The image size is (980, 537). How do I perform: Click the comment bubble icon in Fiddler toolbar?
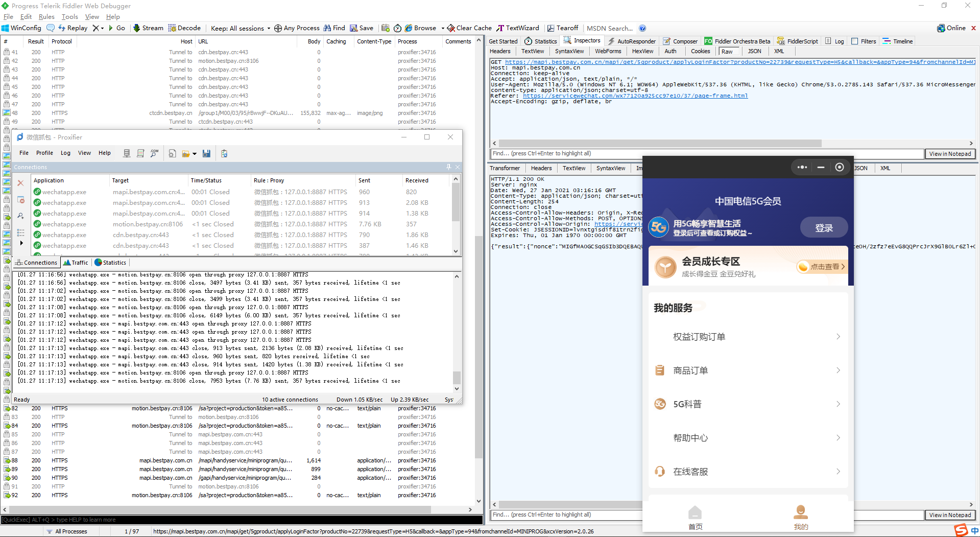50,28
